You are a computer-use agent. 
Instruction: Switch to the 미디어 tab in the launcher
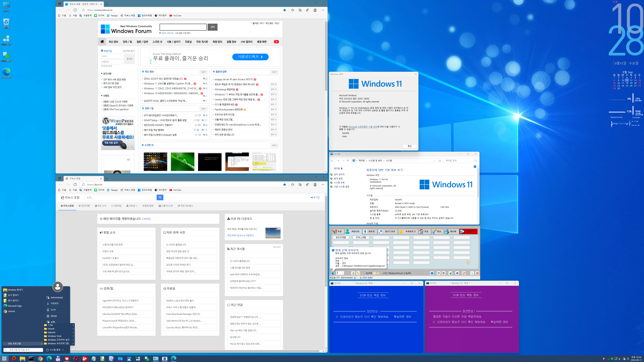click(x=451, y=231)
